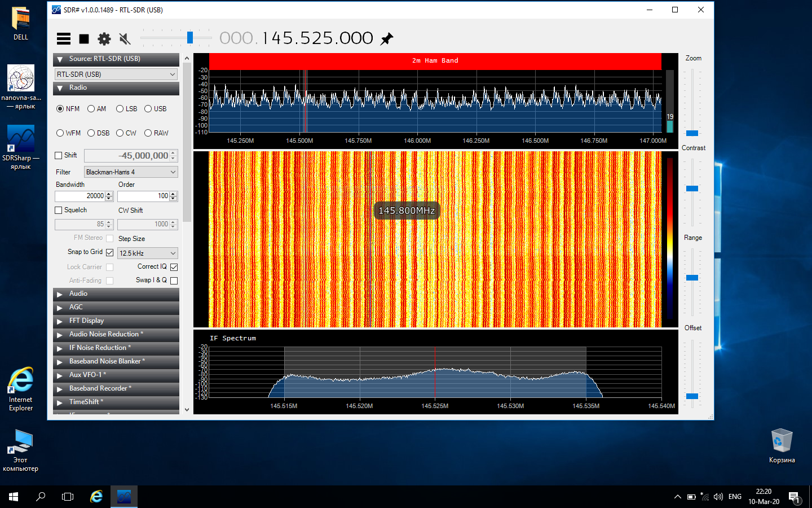This screenshot has width=812, height=508.
Task: Stop the radio with the stop button
Action: point(84,38)
